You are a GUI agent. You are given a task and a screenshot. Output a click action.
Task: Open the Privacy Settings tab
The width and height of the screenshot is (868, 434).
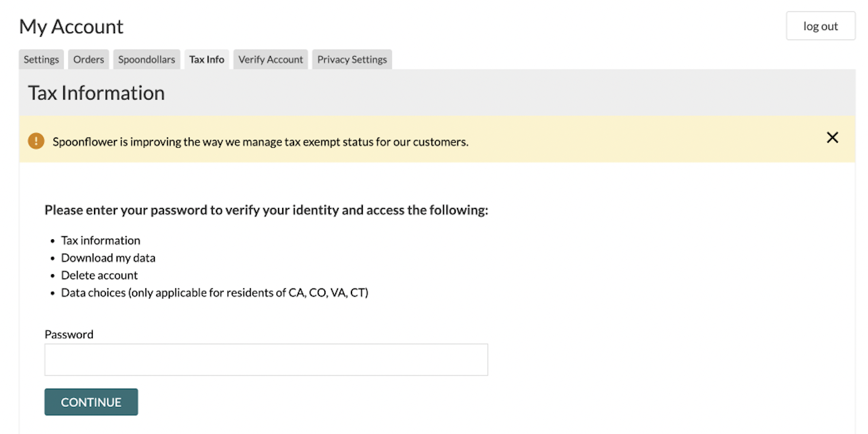[x=351, y=59]
